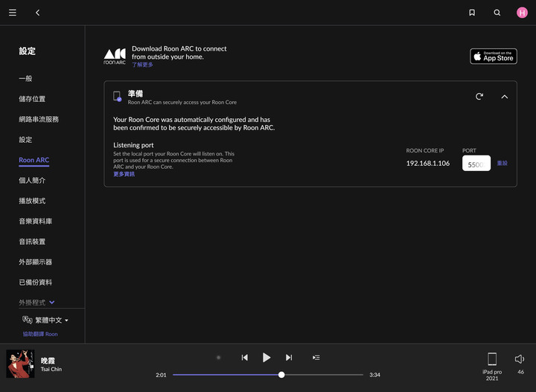536x392 pixels.
Task: Select the 設定 tab in the sidebar list
Action: click(25, 140)
